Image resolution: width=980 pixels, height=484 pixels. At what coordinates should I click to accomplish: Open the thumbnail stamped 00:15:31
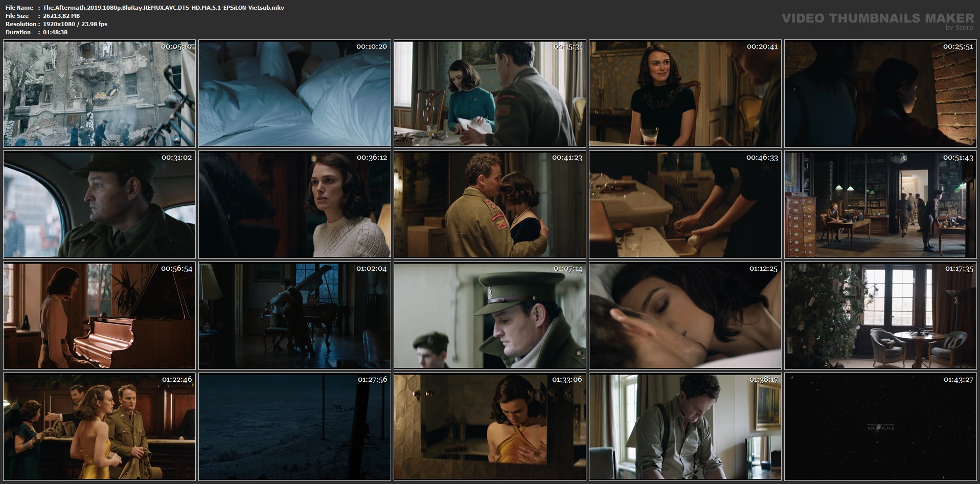point(490,94)
